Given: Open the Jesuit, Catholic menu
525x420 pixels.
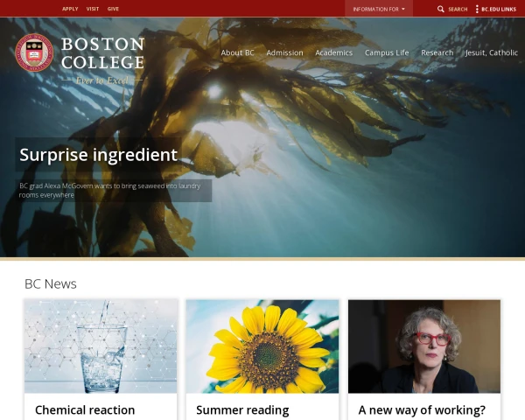Looking at the screenshot, I should click(492, 52).
